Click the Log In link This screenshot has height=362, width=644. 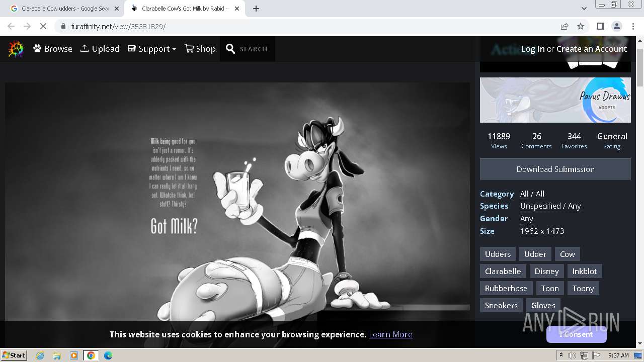(x=533, y=49)
